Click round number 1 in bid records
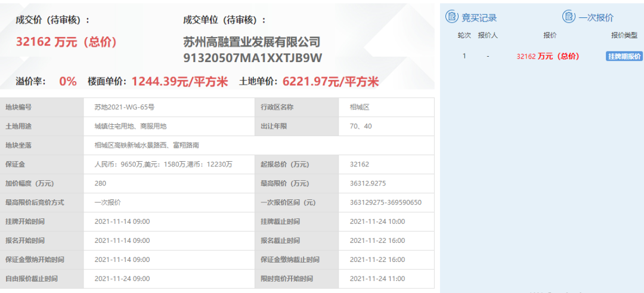 pos(464,56)
